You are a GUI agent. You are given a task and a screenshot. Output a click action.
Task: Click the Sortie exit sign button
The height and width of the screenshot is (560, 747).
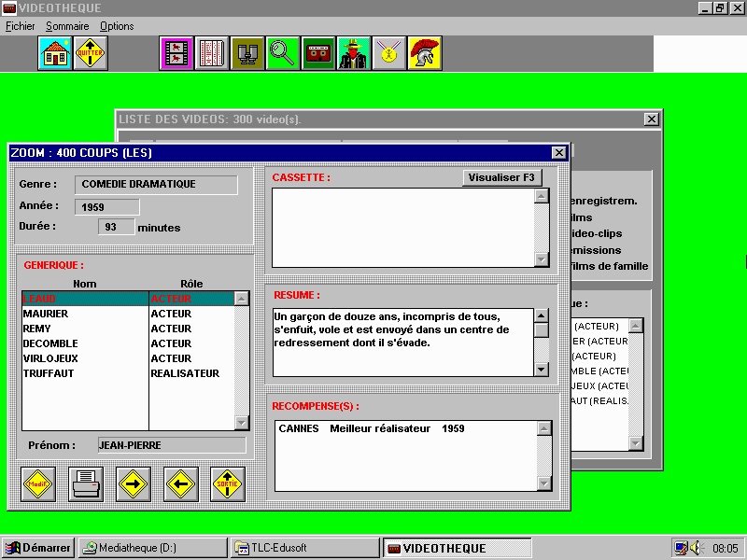pyautogui.click(x=228, y=484)
